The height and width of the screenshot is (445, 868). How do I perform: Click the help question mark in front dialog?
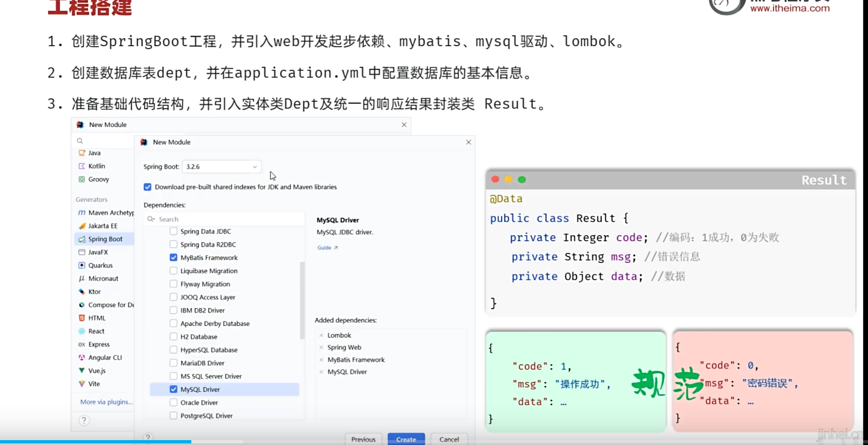[148, 437]
